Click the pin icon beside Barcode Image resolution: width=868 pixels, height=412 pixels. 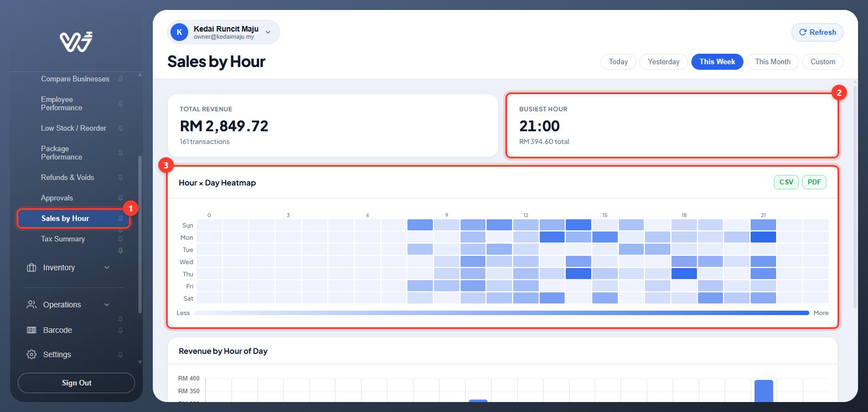[120, 331]
